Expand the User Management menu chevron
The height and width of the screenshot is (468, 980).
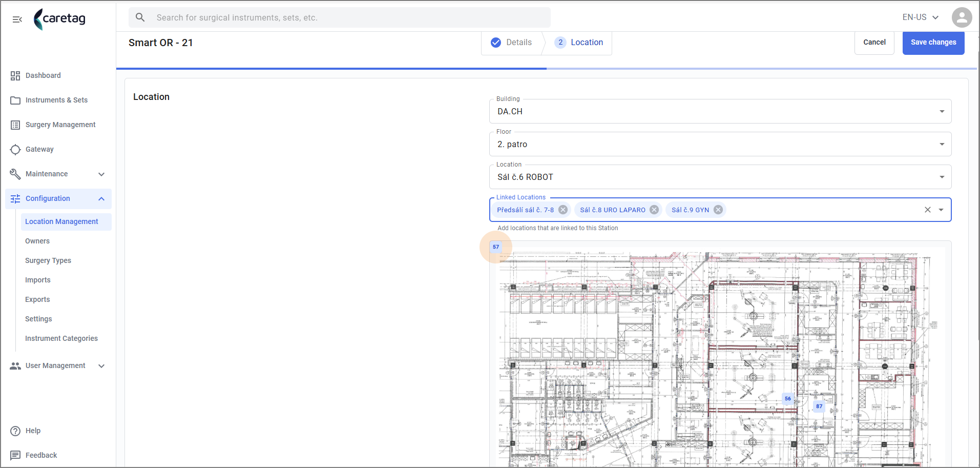101,366
